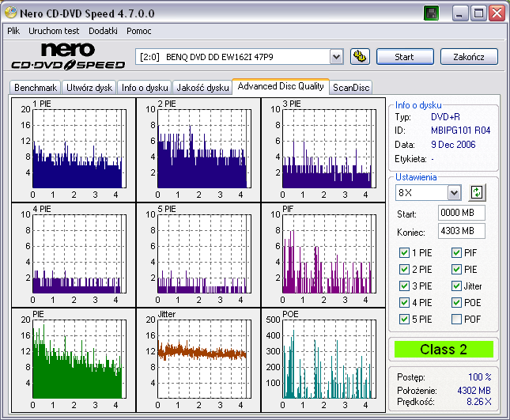Close the Nero CD-DVD Speed window
This screenshot has height=420, width=510.
point(497,13)
